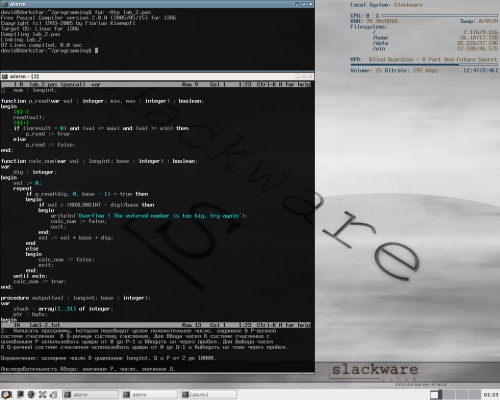This screenshot has height=400, width=500.
Task: Activate the aterm taskbar button adjacent to '[aterm]'
Action: [x=149, y=395]
